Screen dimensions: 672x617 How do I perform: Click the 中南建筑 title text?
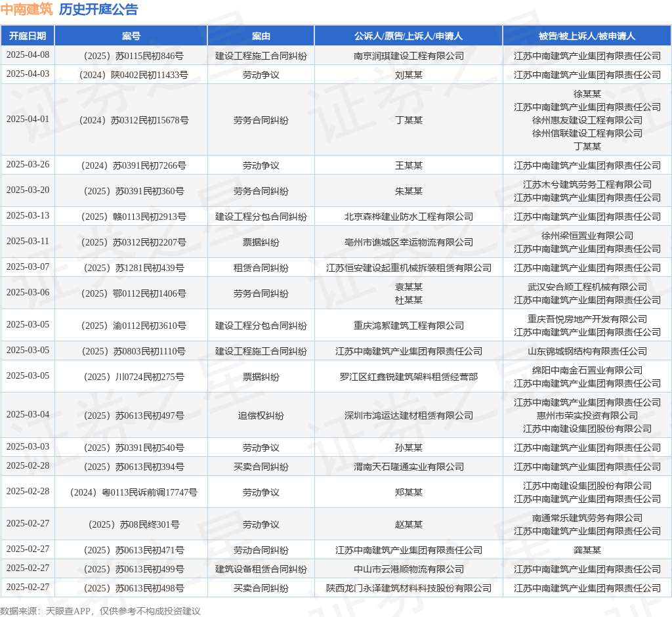coord(26,9)
